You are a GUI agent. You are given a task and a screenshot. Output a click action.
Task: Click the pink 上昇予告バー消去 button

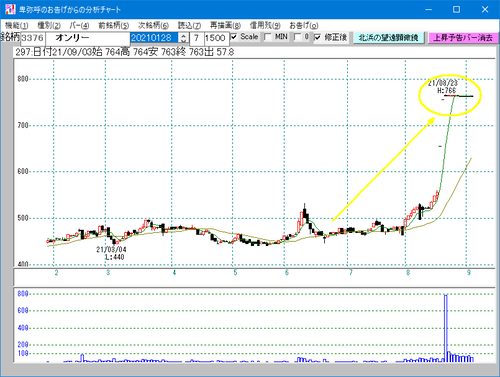[463, 38]
